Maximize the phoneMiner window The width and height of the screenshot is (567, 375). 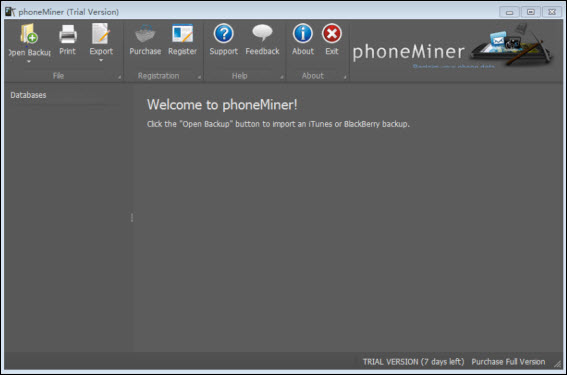[x=530, y=12]
